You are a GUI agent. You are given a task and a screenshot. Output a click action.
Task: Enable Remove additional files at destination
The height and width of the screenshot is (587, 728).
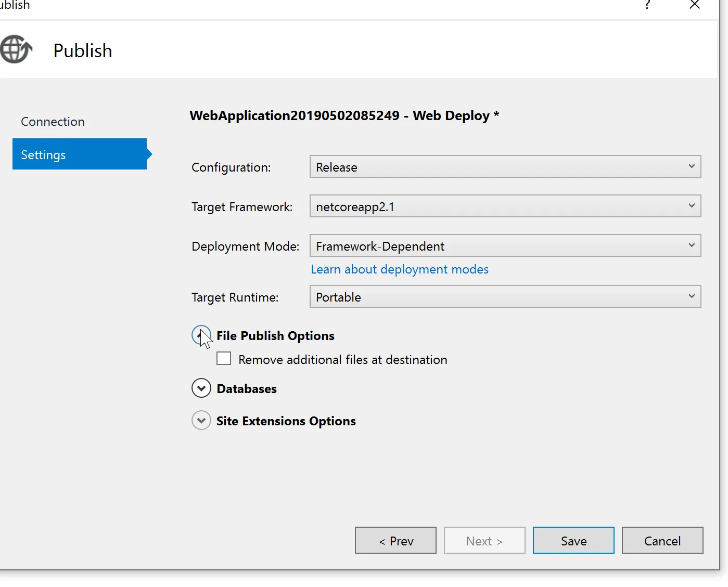coord(224,359)
